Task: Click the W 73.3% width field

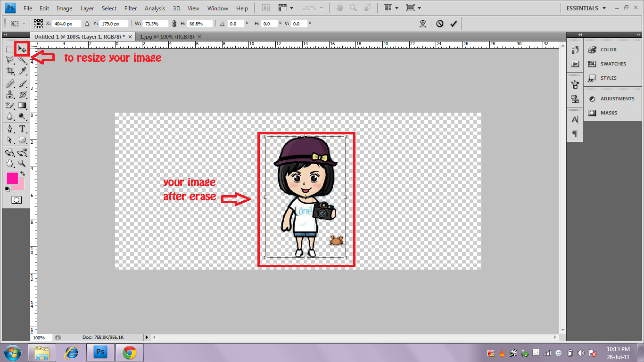Action: (x=156, y=24)
